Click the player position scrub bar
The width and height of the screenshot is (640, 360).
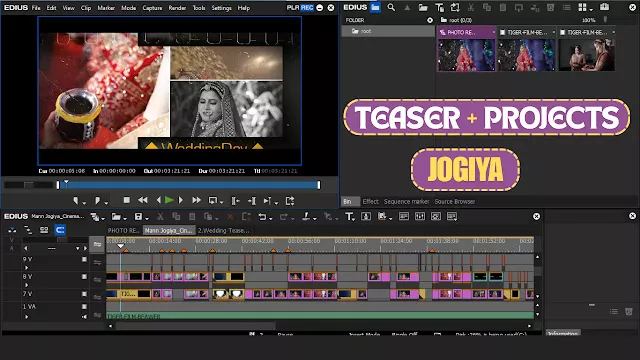tap(188, 185)
